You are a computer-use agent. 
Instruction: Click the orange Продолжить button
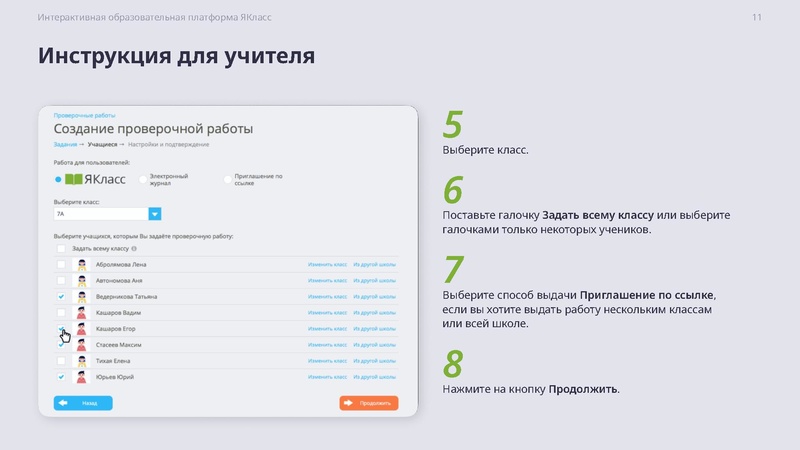[x=369, y=403]
